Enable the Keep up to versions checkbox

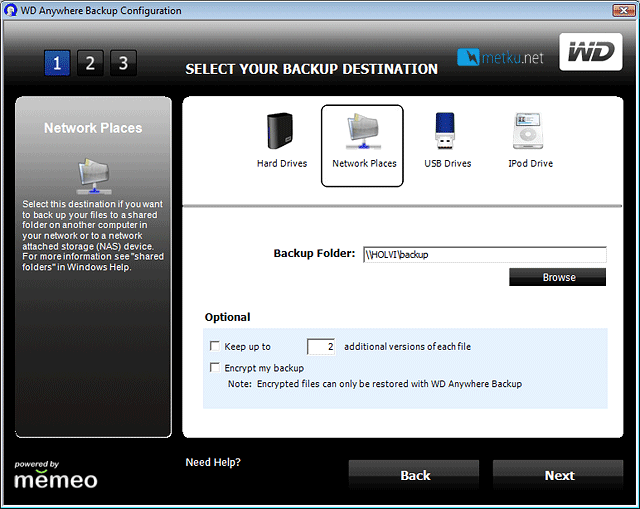[215, 346]
